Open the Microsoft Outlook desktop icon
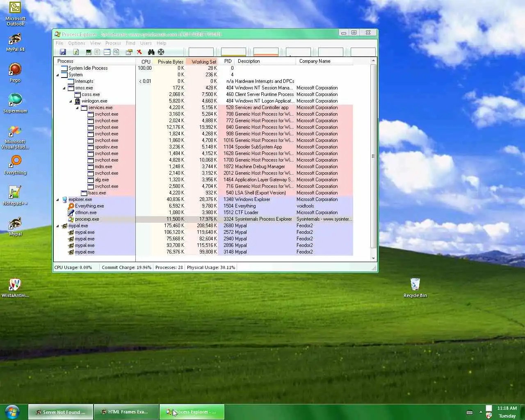525x420 pixels. pos(15,14)
